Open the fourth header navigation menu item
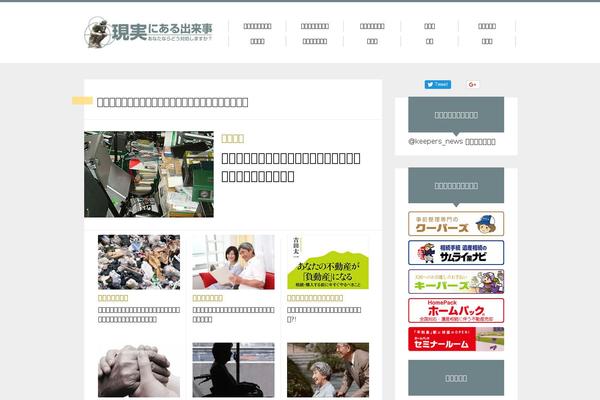The width and height of the screenshot is (600, 400). point(429,34)
